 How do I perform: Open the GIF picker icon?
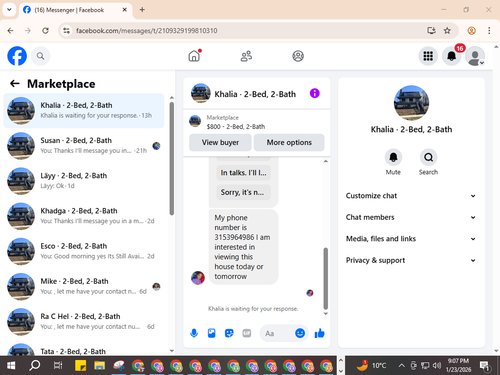[x=247, y=333]
